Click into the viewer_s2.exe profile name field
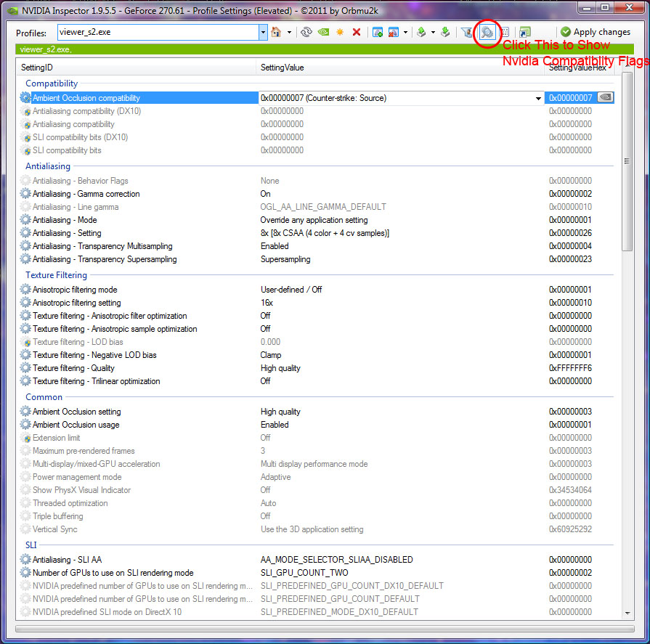Image resolution: width=650 pixels, height=644 pixels. click(158, 33)
